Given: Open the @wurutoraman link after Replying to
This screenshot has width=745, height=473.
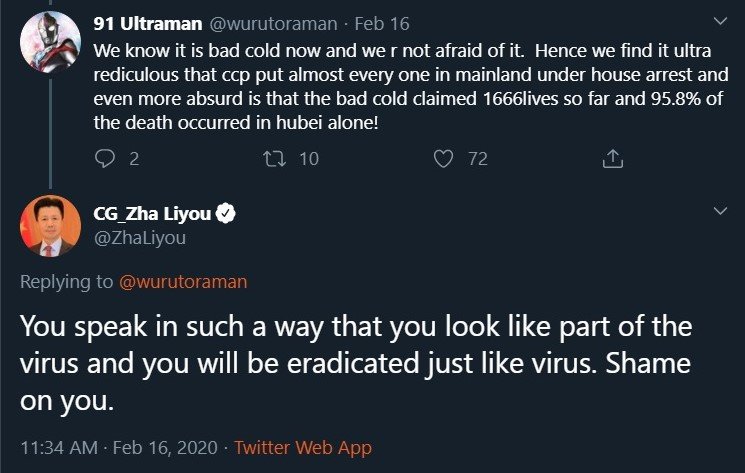Looking at the screenshot, I should (183, 282).
